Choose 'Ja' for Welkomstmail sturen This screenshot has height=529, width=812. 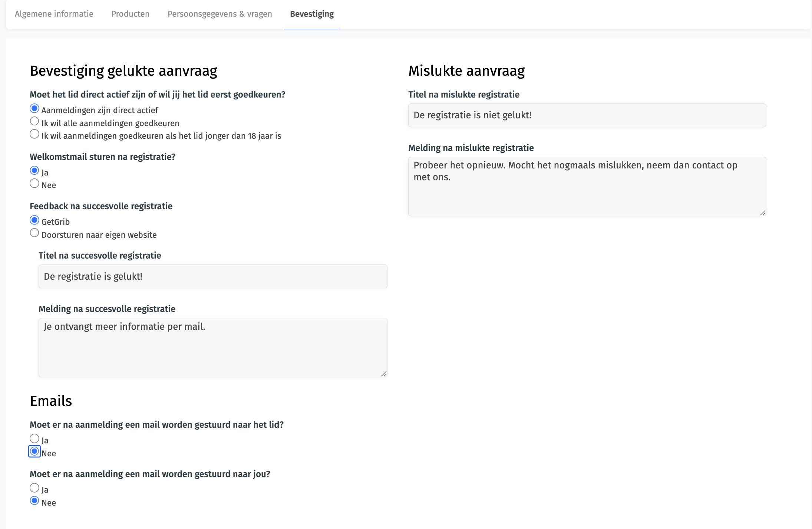point(34,171)
